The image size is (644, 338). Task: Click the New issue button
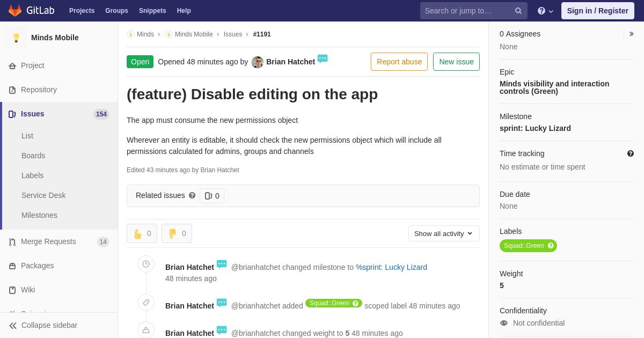click(456, 62)
